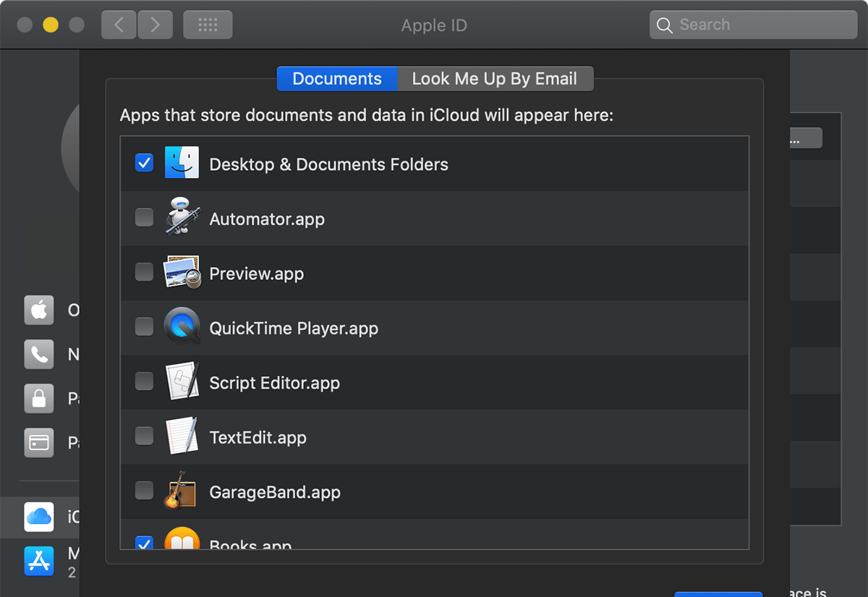This screenshot has height=597, width=868.
Task: Click the Search field in toolbar
Action: pyautogui.click(x=759, y=25)
